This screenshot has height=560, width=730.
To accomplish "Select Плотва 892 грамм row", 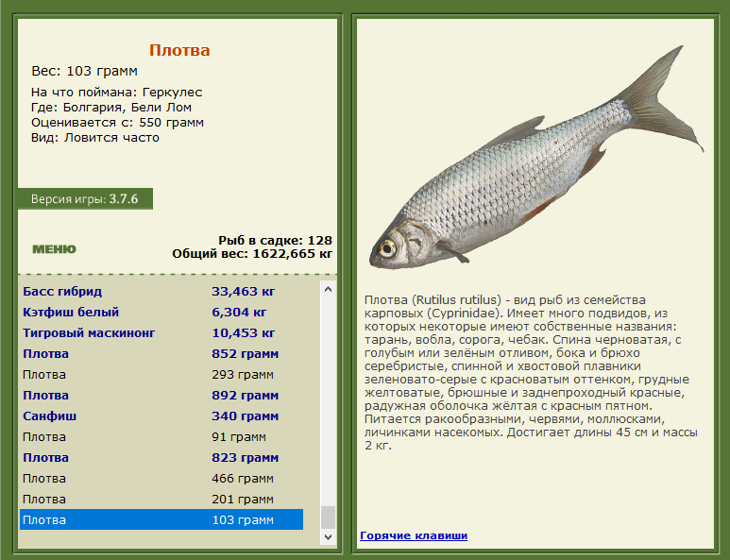I will (161, 396).
